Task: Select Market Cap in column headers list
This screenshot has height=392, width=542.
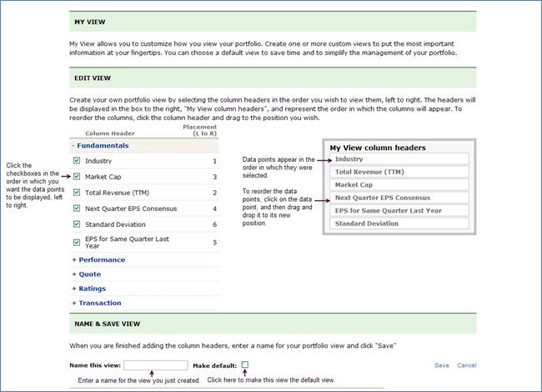Action: (399, 184)
